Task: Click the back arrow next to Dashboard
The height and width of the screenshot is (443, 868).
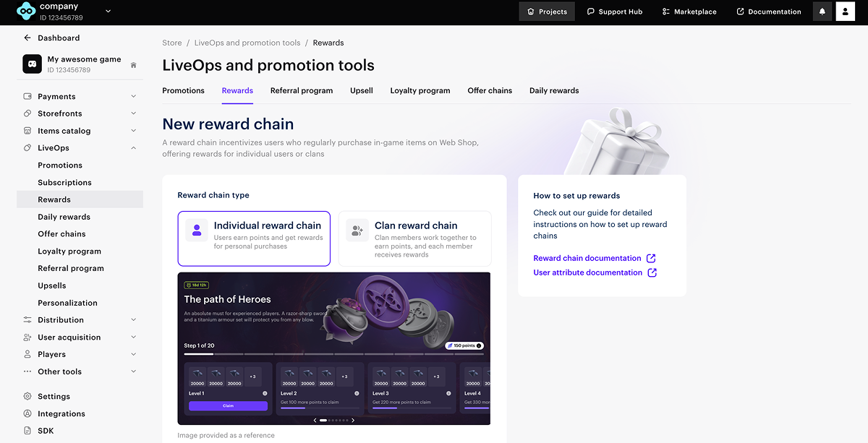Action: click(x=27, y=38)
